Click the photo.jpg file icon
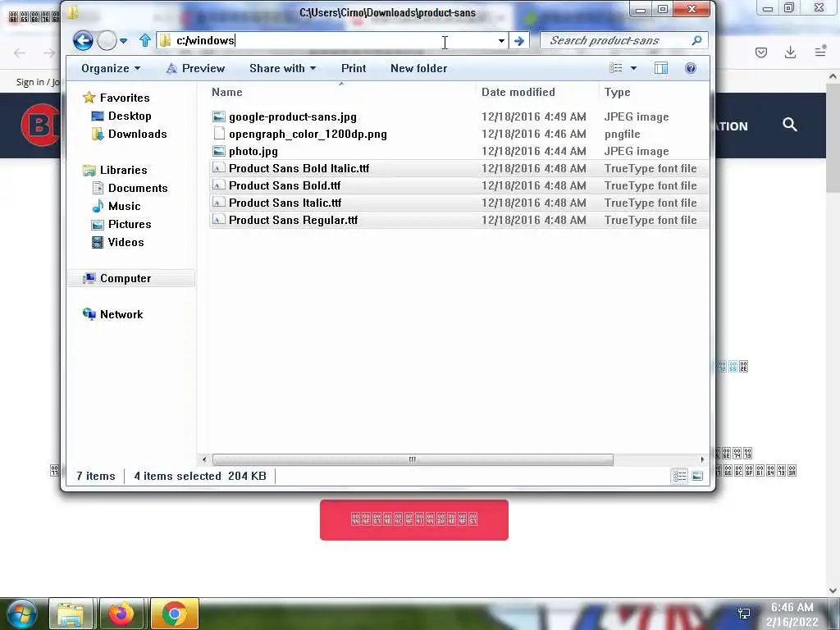The width and height of the screenshot is (840, 630). [x=218, y=151]
